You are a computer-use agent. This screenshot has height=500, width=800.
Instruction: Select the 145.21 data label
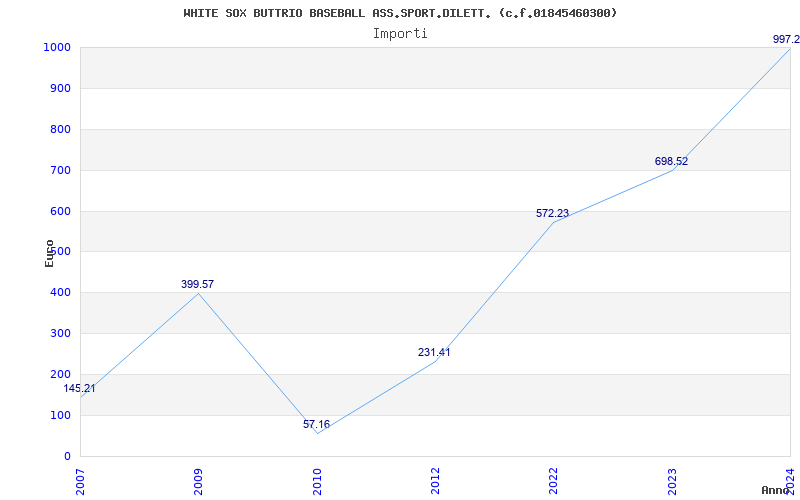click(79, 388)
